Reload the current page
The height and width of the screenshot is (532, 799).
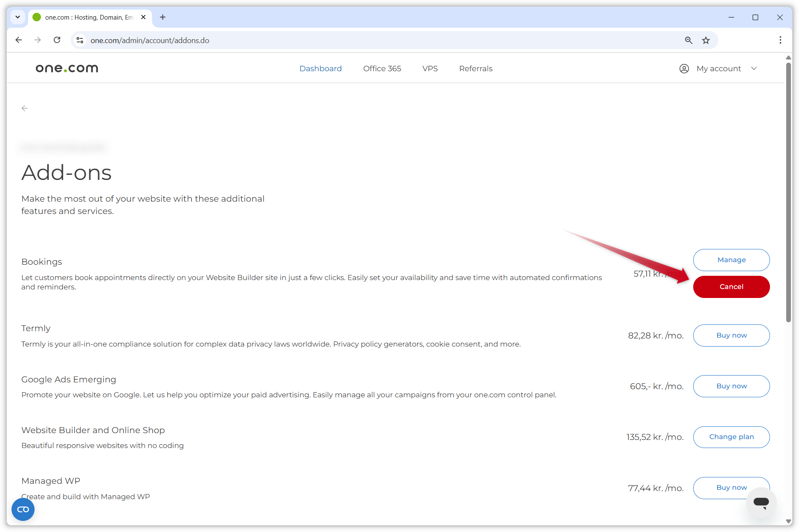point(57,40)
